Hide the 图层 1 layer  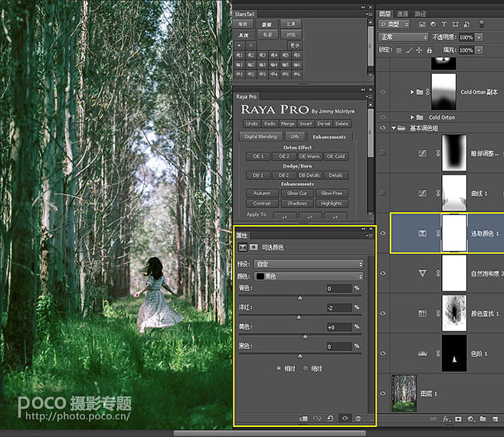click(x=383, y=393)
